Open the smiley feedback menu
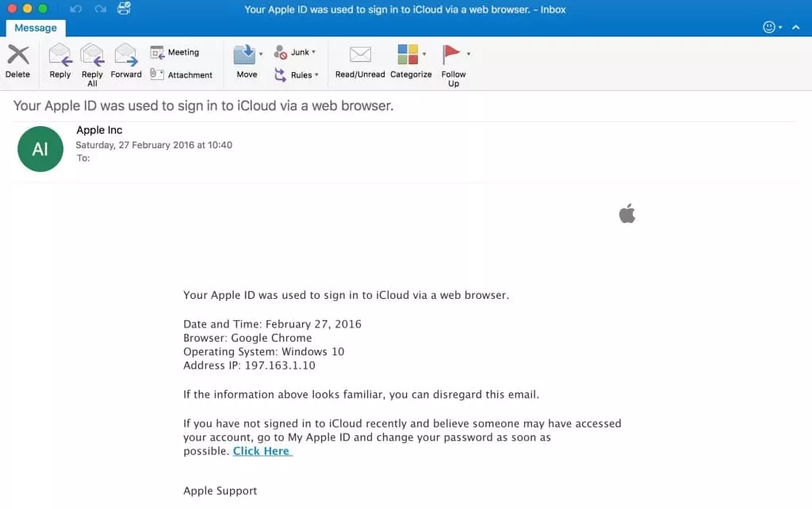This screenshot has height=509, width=812. [771, 27]
